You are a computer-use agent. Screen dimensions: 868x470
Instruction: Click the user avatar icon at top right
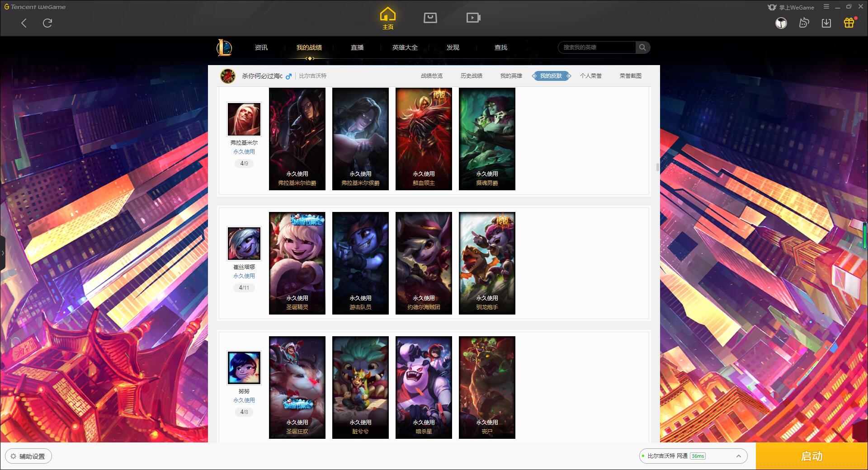[x=781, y=23]
